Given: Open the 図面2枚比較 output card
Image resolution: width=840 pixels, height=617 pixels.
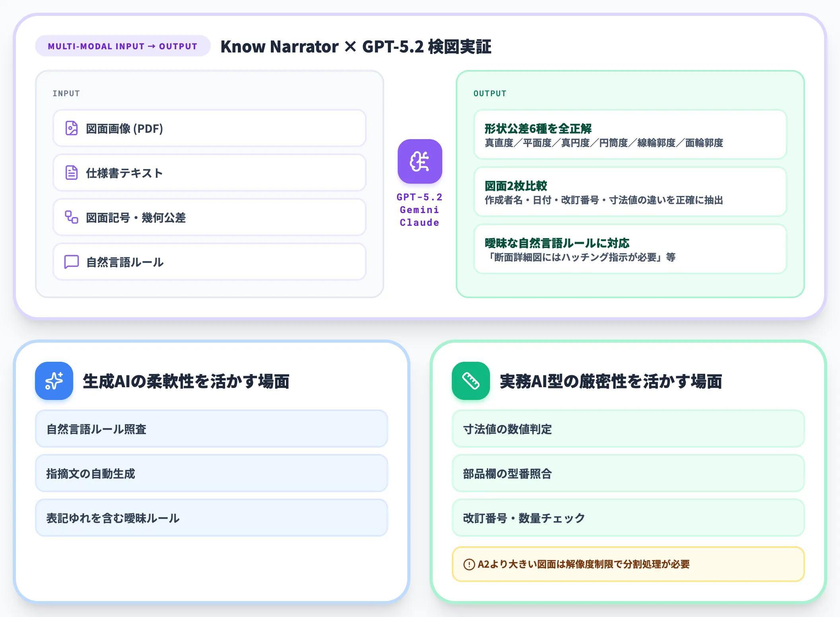Looking at the screenshot, I should [x=630, y=192].
